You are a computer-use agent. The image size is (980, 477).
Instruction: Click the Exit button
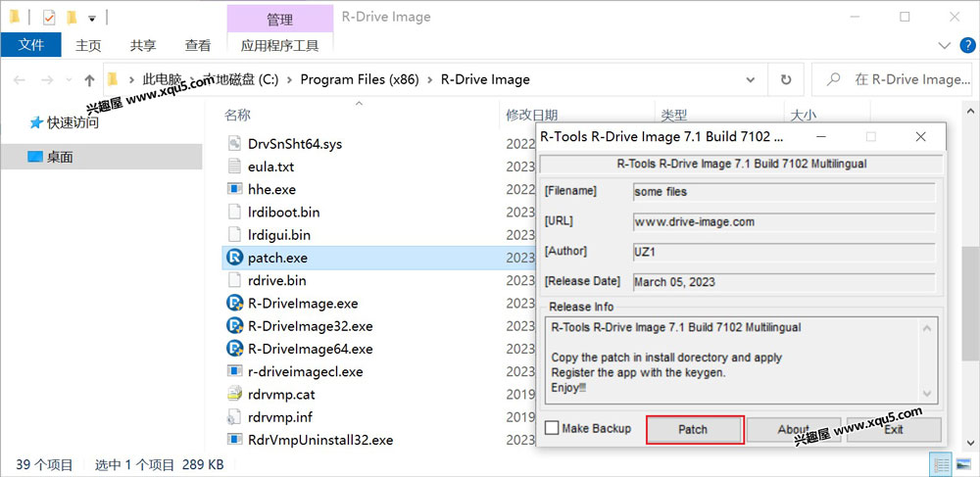click(894, 430)
